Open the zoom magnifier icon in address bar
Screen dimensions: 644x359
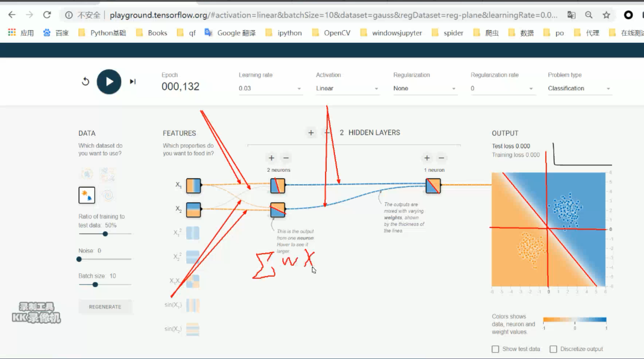[589, 15]
